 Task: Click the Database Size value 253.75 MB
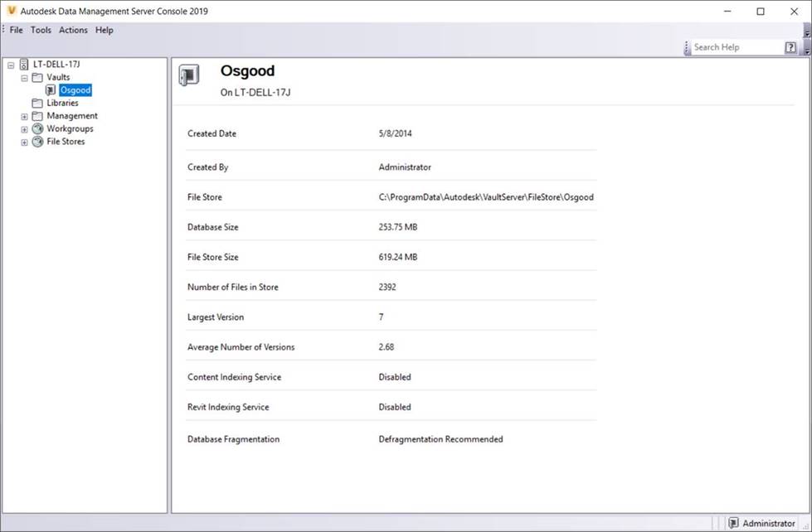click(x=398, y=227)
